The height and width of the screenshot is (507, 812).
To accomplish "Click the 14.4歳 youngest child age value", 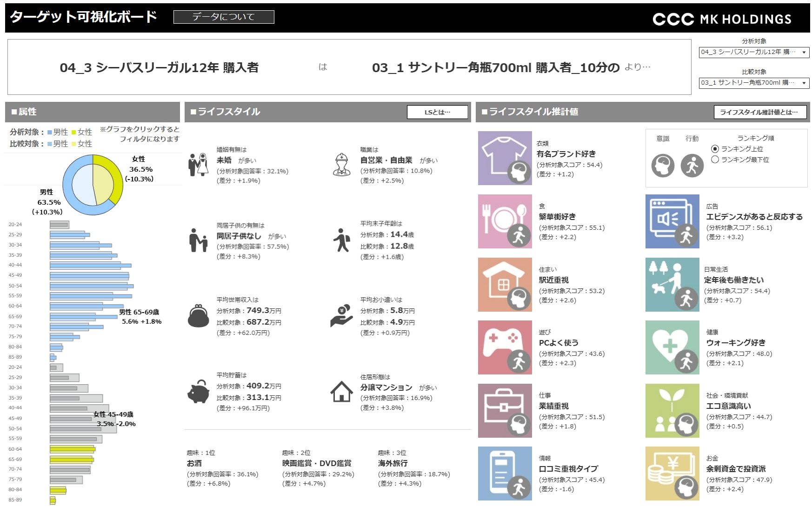I will click(402, 234).
